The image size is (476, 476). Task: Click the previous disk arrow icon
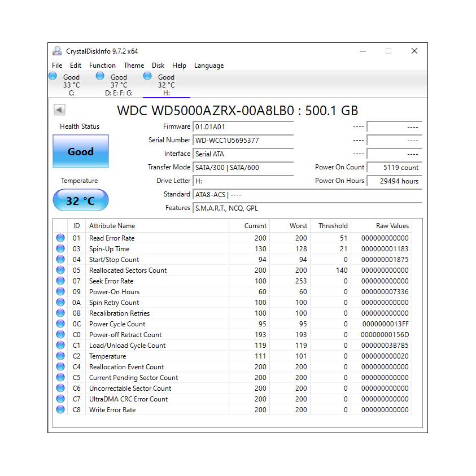pyautogui.click(x=59, y=110)
